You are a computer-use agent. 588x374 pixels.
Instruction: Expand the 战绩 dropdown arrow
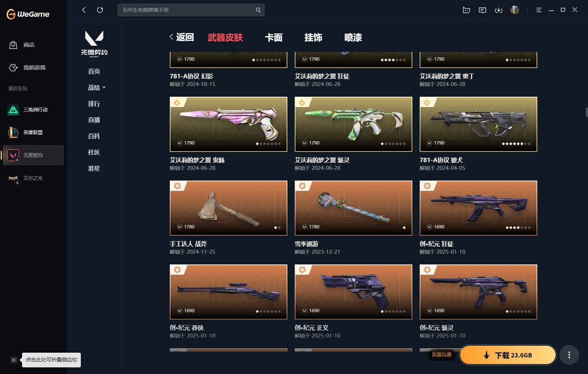104,88
